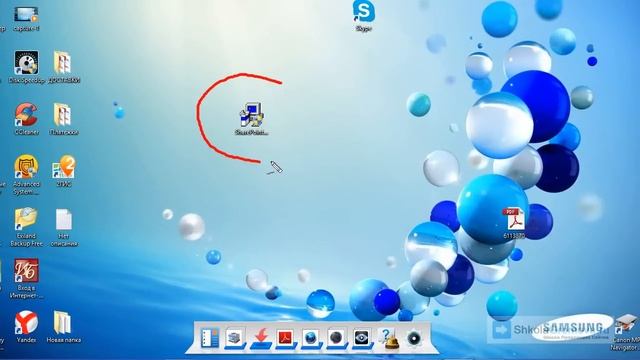
Task: Click the blue globe icon in dock
Action: pyautogui.click(x=311, y=338)
